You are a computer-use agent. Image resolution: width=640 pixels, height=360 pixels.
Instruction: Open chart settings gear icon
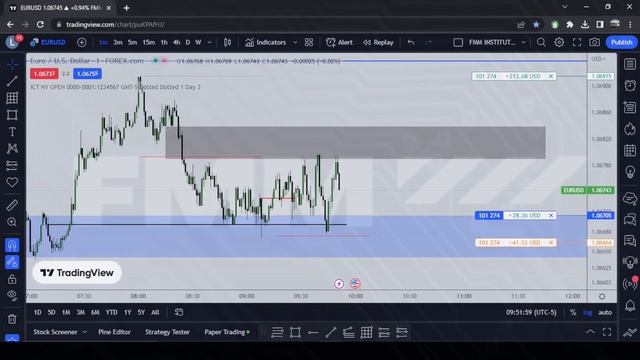pos(559,42)
